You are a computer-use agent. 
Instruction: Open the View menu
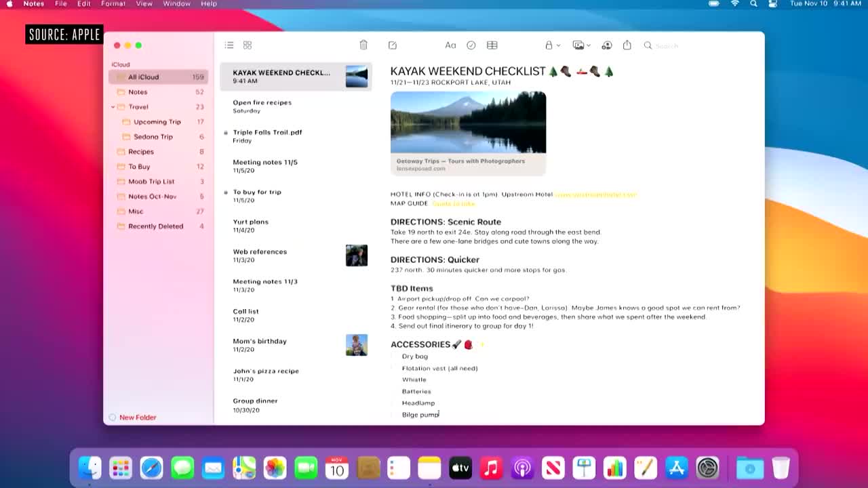pos(144,4)
